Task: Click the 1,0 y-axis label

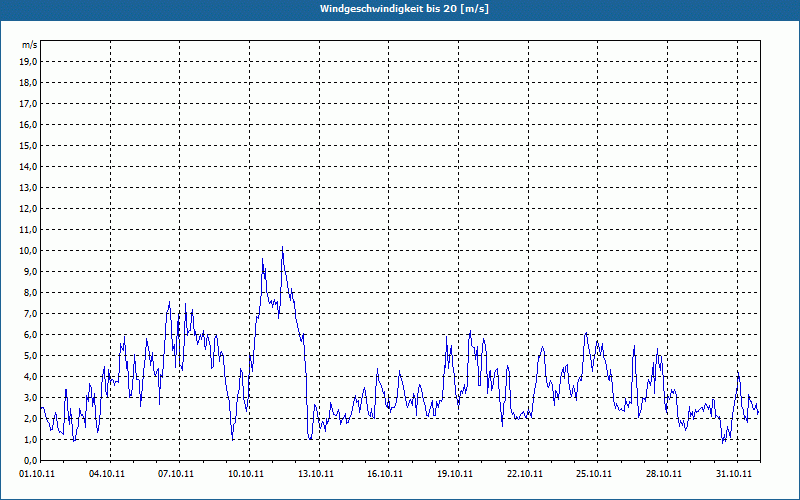Action: point(30,440)
